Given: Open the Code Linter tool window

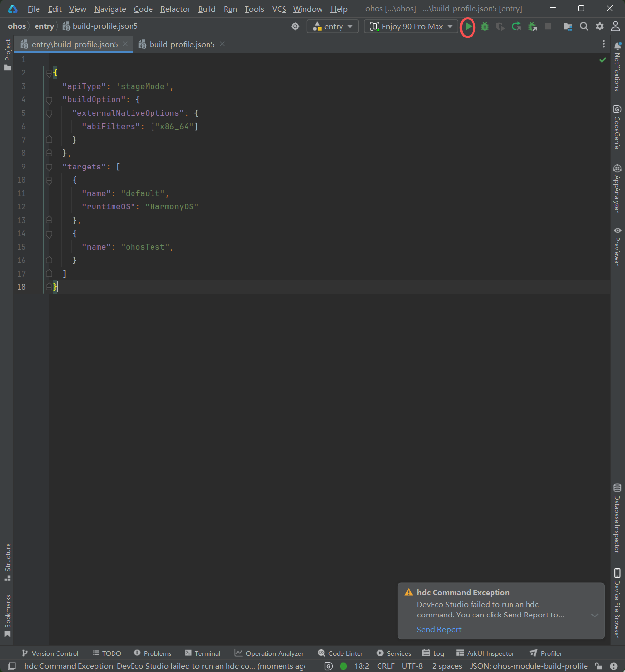Looking at the screenshot, I should coord(341,653).
